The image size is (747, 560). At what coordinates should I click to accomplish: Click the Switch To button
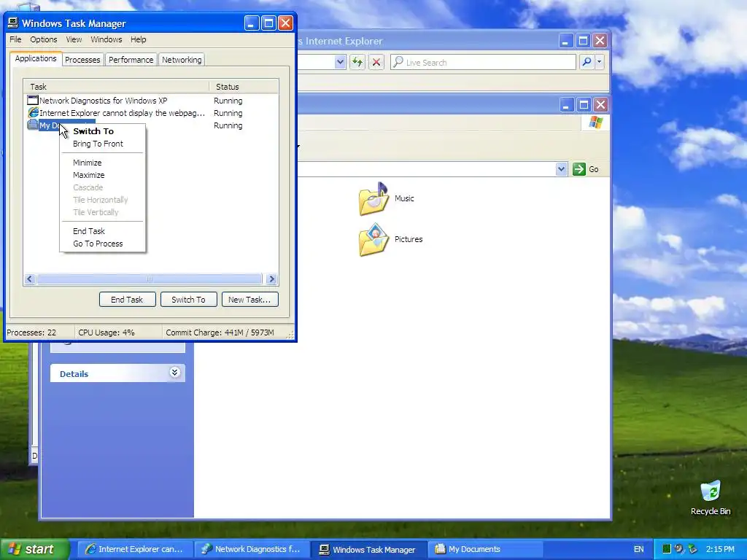(189, 300)
